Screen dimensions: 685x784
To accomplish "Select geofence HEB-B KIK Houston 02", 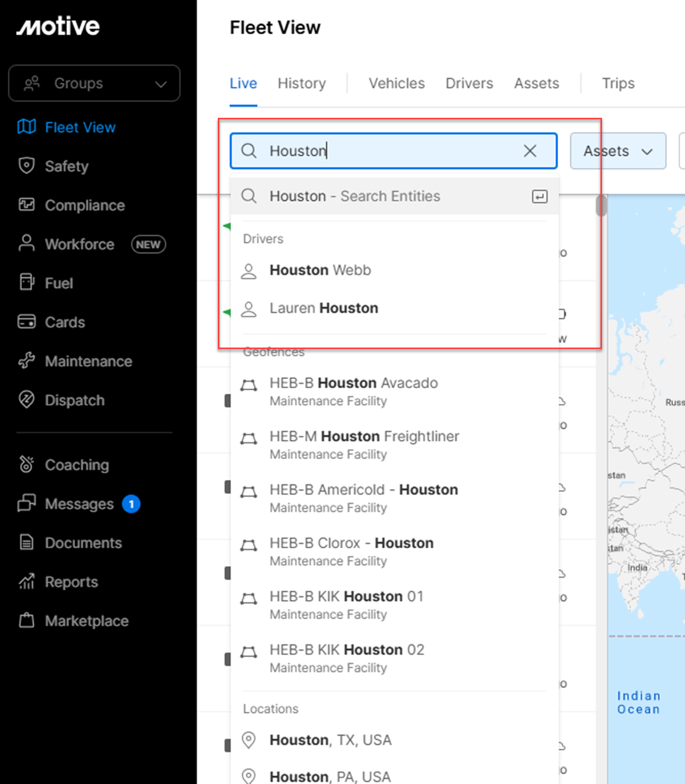I will pyautogui.click(x=394, y=658).
